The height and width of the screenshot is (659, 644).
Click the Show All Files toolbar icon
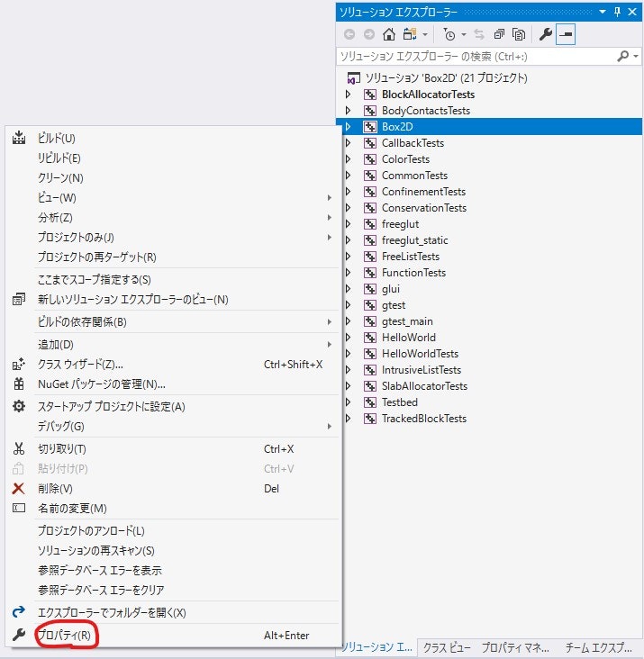coord(519,34)
